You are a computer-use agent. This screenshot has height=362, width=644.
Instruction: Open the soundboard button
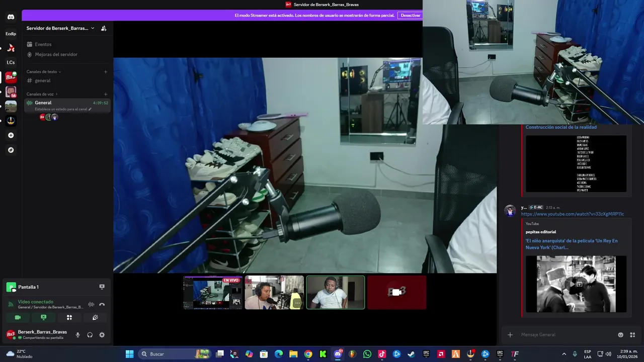tap(95, 317)
